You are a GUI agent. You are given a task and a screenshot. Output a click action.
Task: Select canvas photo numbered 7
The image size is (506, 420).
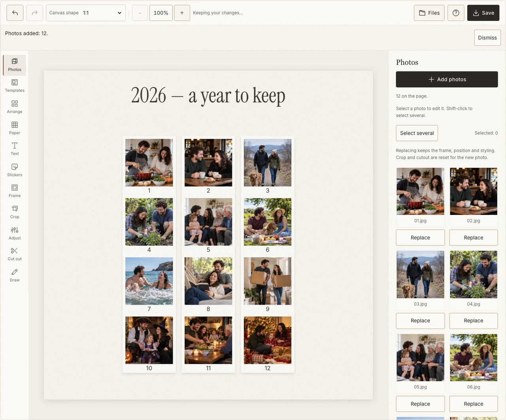point(149,281)
